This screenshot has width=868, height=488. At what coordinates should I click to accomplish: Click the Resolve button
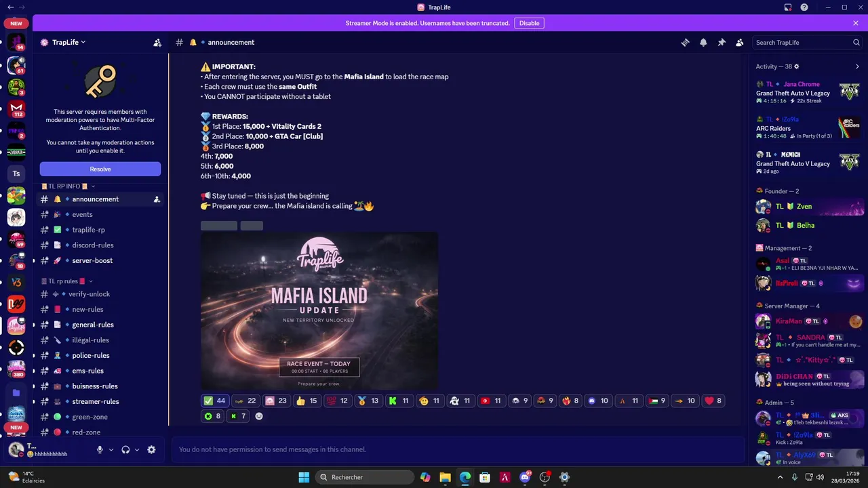(x=100, y=169)
